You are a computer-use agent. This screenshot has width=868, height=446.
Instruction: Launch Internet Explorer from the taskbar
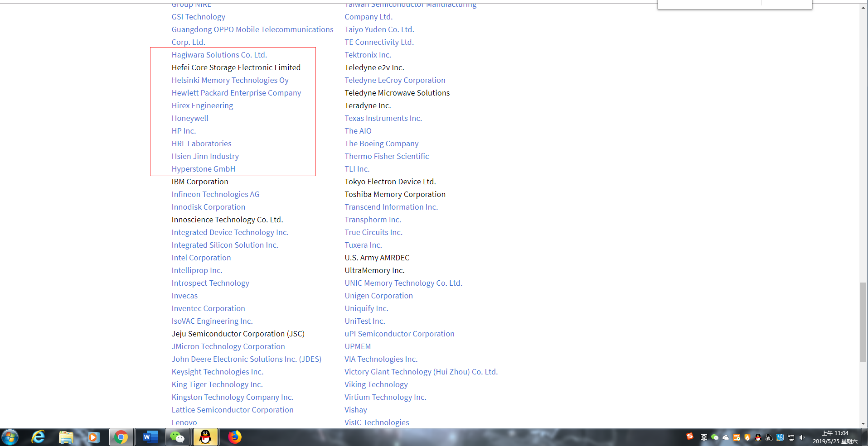point(39,437)
